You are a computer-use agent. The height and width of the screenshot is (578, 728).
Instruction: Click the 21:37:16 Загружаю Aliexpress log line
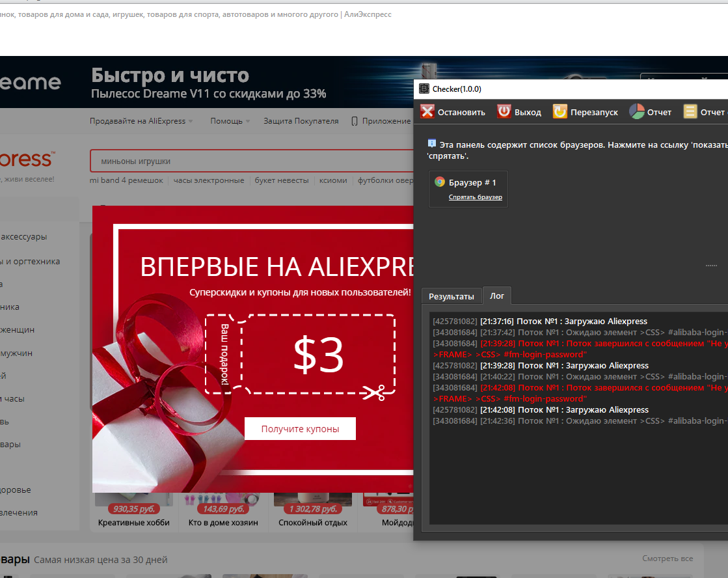tap(540, 321)
